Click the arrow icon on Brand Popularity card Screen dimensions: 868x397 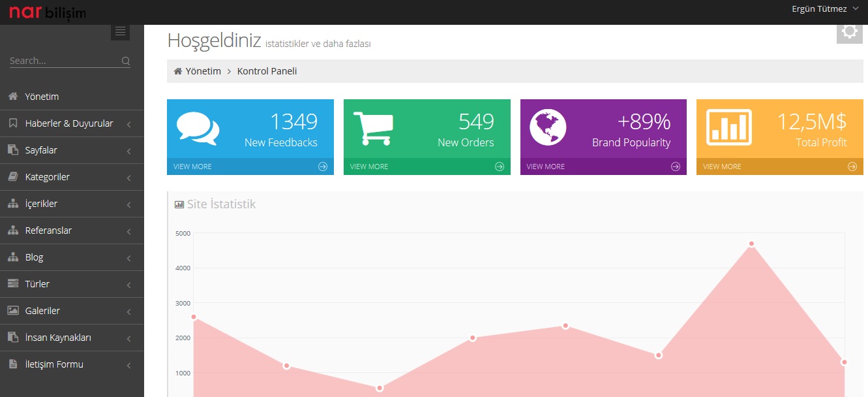[676, 167]
